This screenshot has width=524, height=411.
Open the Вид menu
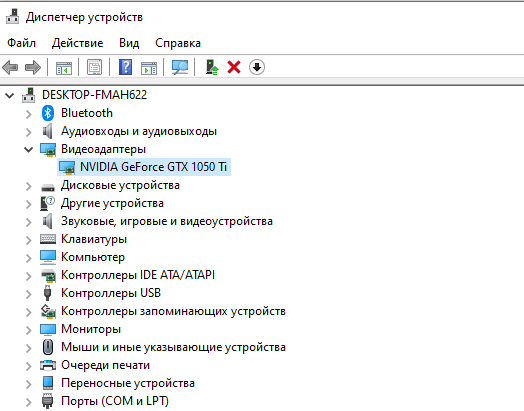[x=129, y=43]
